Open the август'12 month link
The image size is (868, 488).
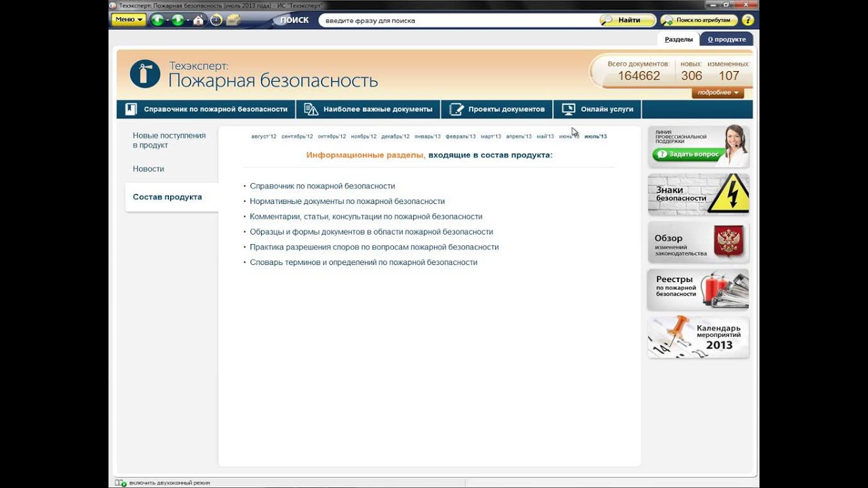click(264, 137)
